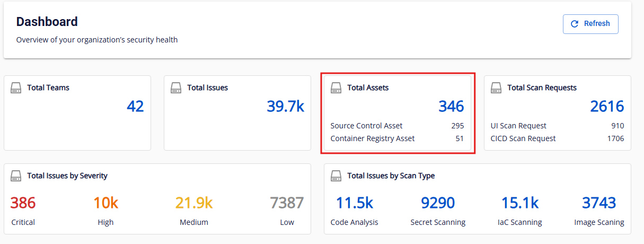Select the 346 total assets number
Image resolution: width=644 pixels, height=244 pixels.
[451, 107]
